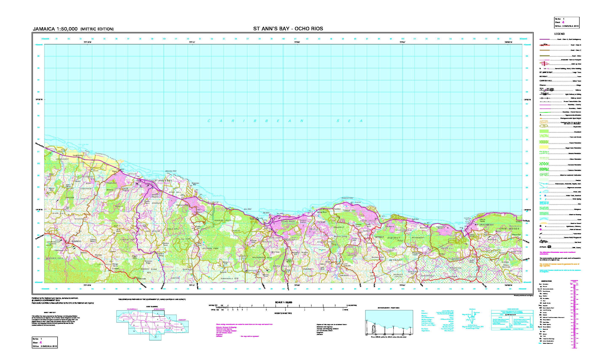Click the Lighthouse legend symbol
The width and height of the screenshot is (607, 364).
point(540,226)
